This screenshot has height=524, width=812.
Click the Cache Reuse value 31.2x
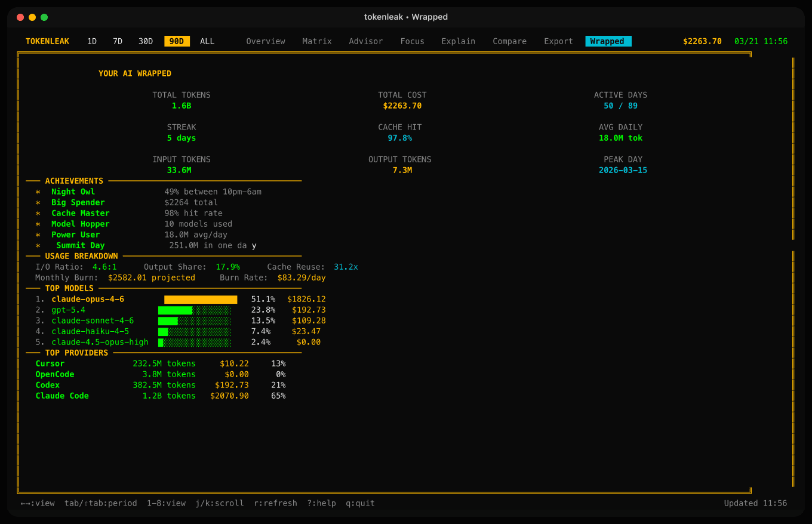tap(346, 267)
